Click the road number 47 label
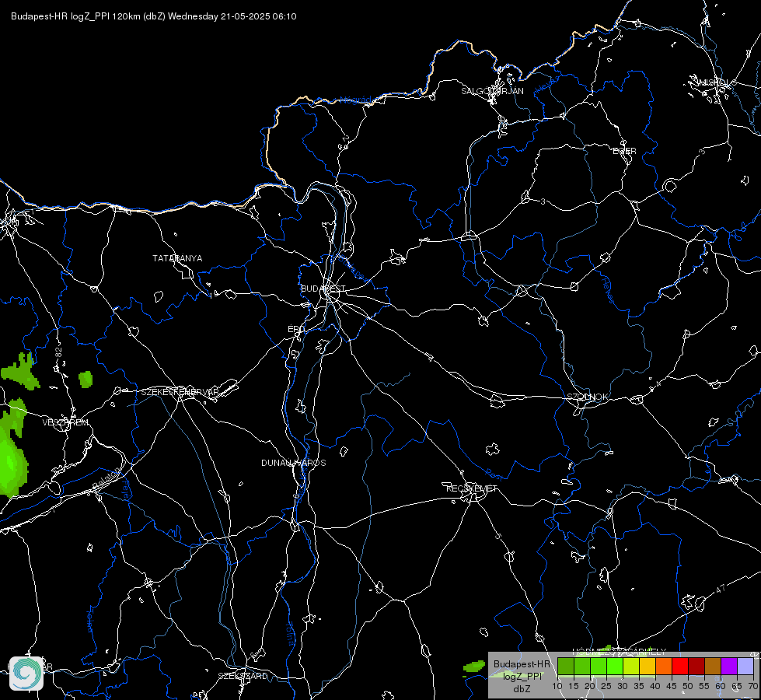 point(721,589)
